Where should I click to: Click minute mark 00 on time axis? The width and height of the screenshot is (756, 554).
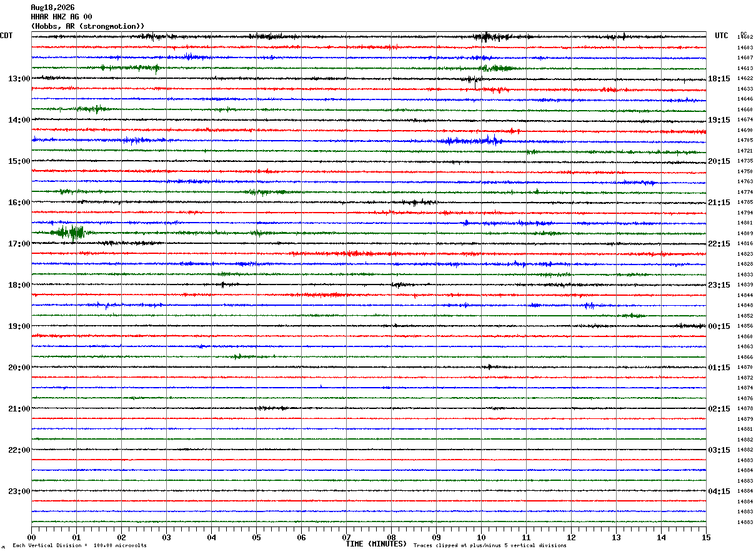coord(31,537)
